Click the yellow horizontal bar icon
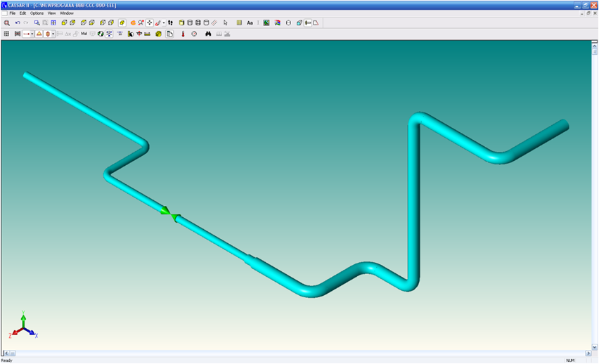 148,34
